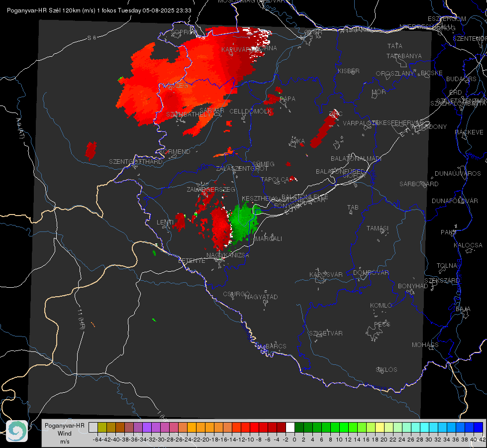Click the radar title text at top-left
The width and height of the screenshot is (487, 448).
click(99, 10)
